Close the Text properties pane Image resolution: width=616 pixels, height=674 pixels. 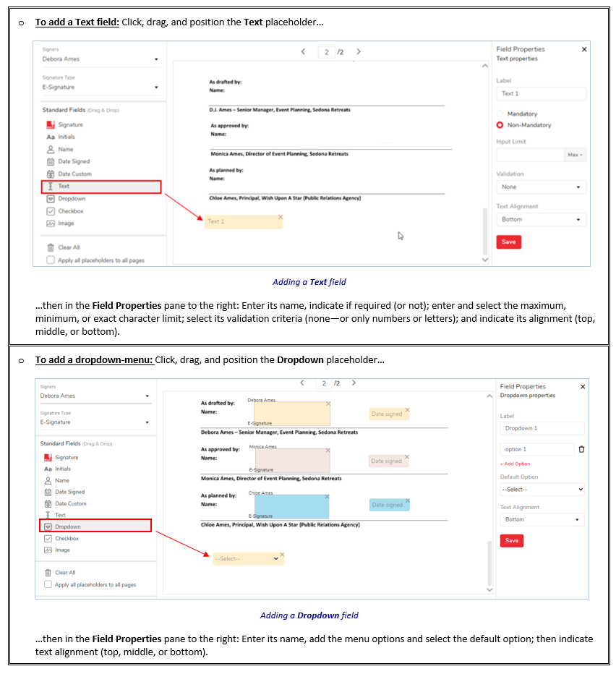[584, 49]
